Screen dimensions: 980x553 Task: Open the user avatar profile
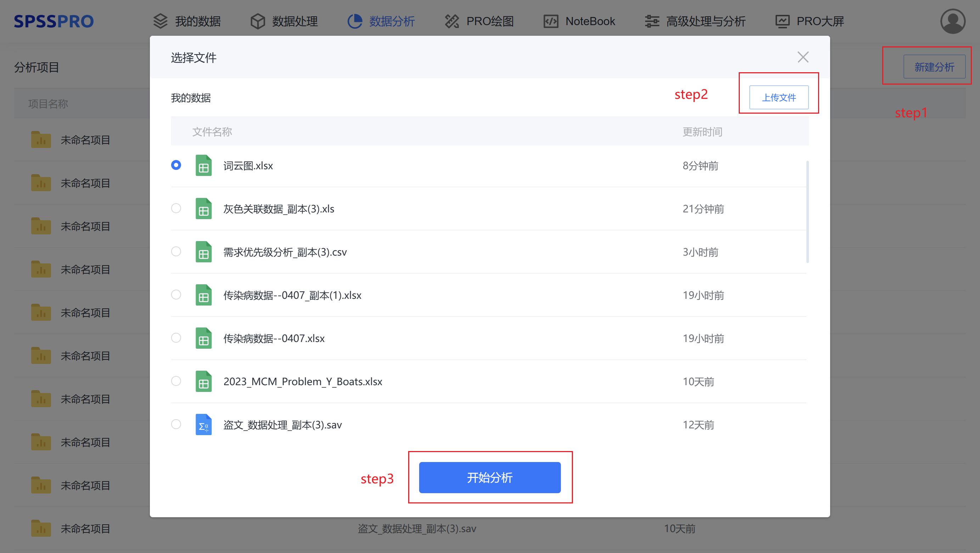pos(953,21)
